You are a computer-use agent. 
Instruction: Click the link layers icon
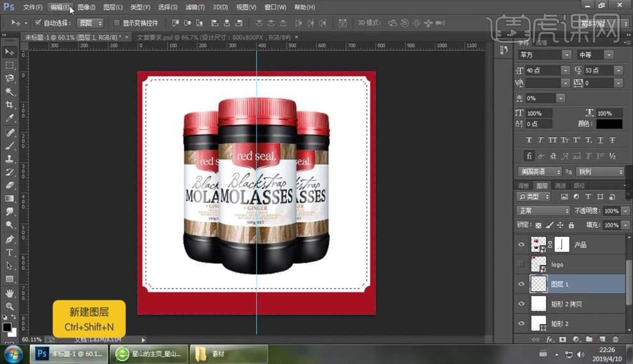coord(536,339)
